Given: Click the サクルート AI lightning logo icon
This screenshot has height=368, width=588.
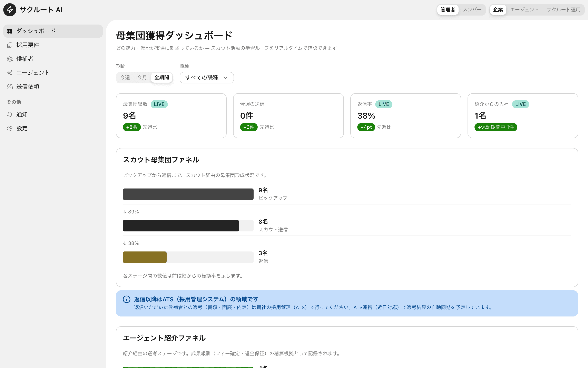Looking at the screenshot, I should (10, 10).
